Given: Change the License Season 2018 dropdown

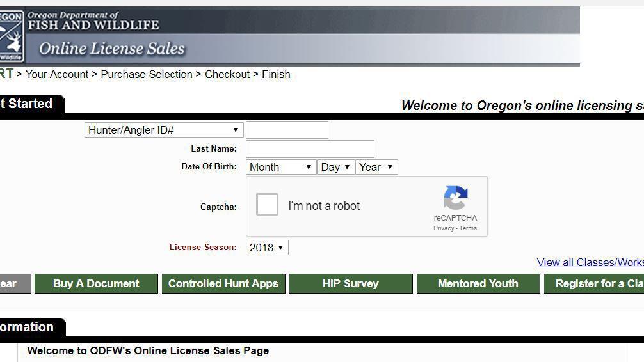Looking at the screenshot, I should pyautogui.click(x=266, y=248).
